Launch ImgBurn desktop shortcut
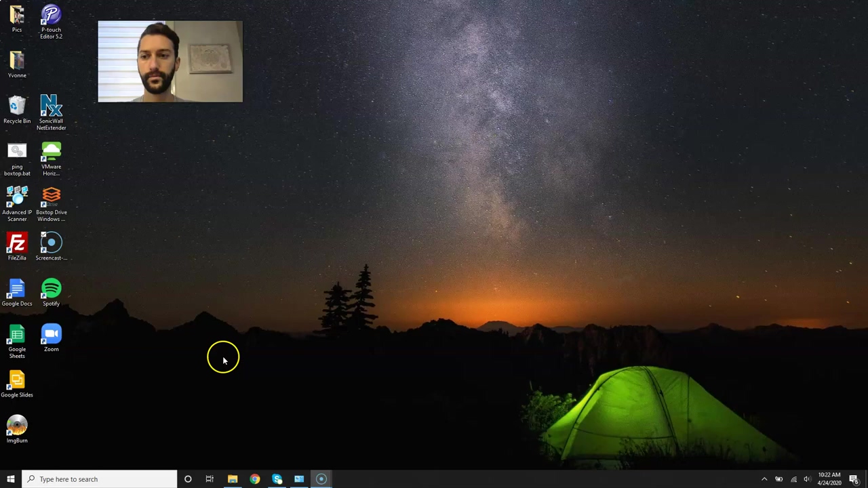868x488 pixels. tap(17, 429)
